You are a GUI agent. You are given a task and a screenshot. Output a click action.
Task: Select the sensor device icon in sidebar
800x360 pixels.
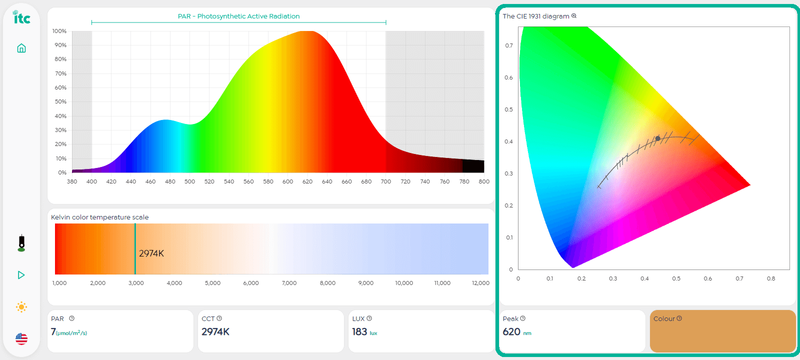pos(21,244)
